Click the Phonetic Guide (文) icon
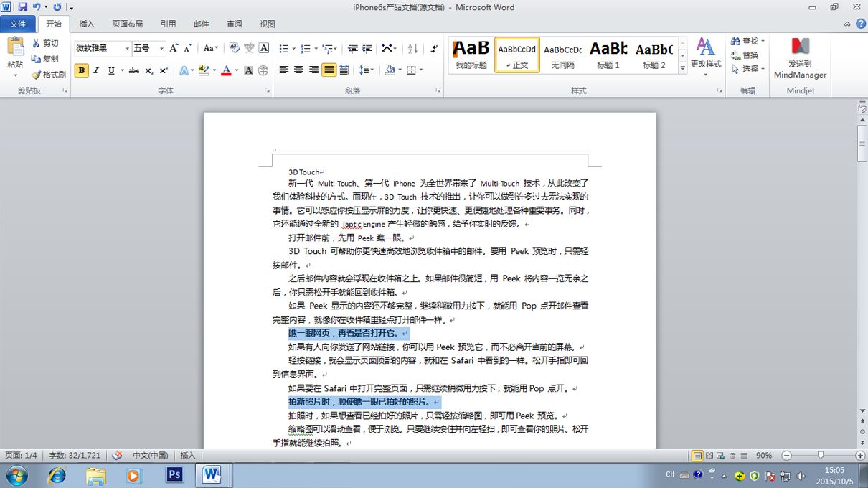The width and height of the screenshot is (868, 488). point(250,48)
